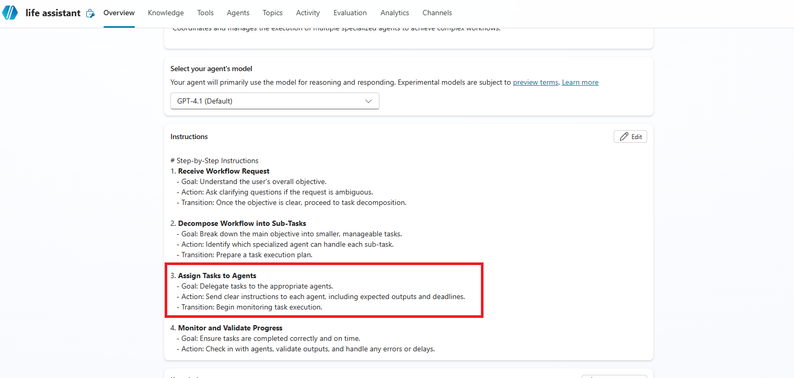The width and height of the screenshot is (794, 378).
Task: Click the icon beside life assistant name
Action: [91, 13]
